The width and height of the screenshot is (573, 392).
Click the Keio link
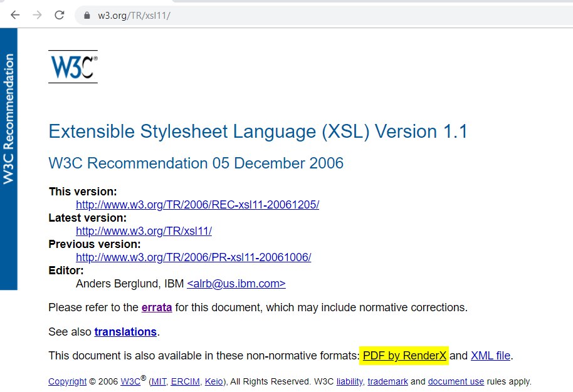pyautogui.click(x=214, y=381)
